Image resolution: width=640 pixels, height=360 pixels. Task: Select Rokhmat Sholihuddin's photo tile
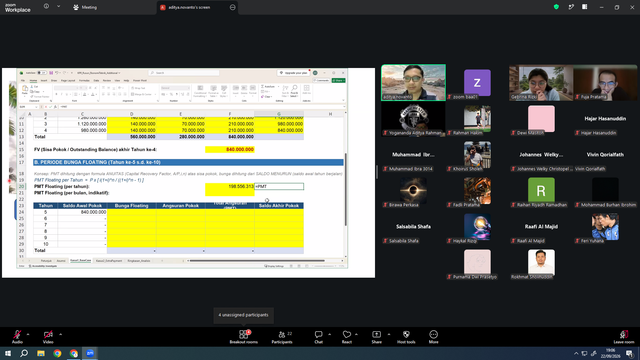point(541,262)
